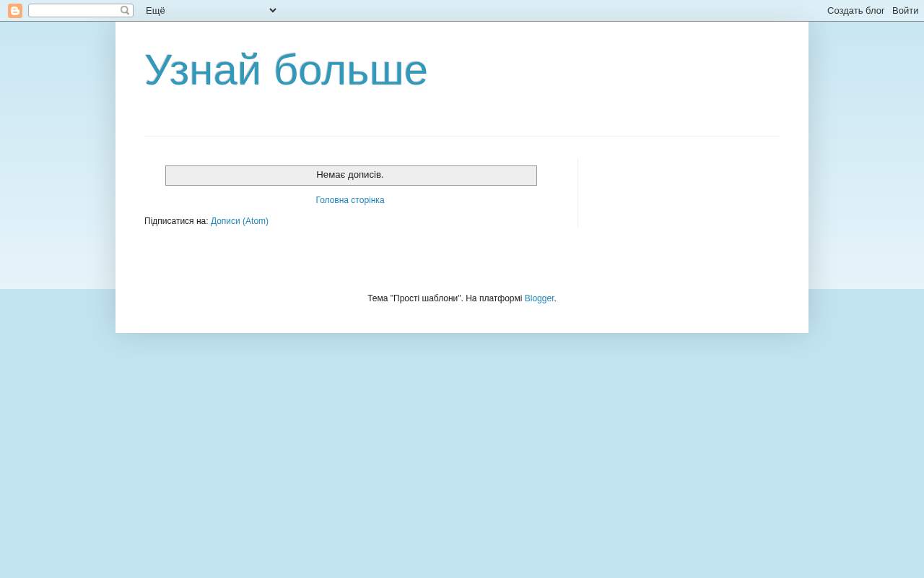
Task: Click the "Підписатися на:" label text
Action: 176,221
